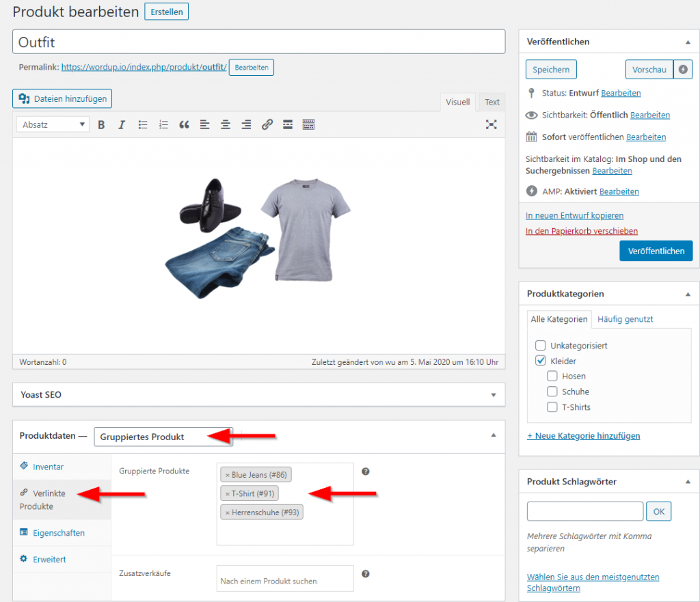The image size is (700, 602).
Task: Insert or edit a link
Action: tap(267, 125)
